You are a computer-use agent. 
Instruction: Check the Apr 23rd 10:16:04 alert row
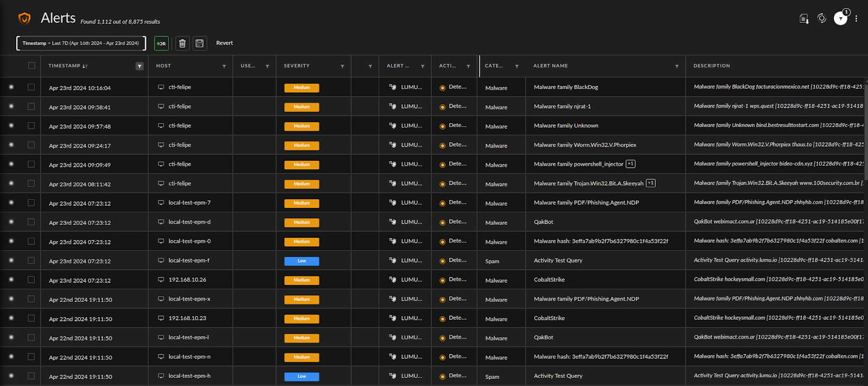pos(31,87)
